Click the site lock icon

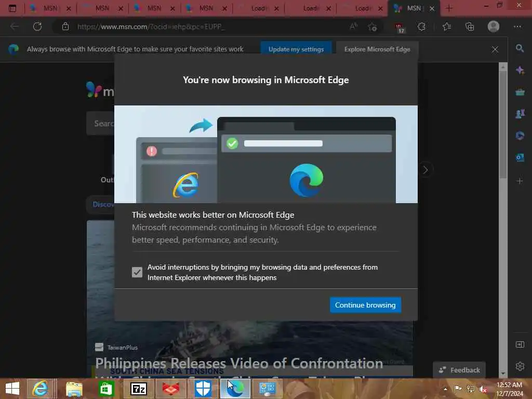pyautogui.click(x=65, y=26)
